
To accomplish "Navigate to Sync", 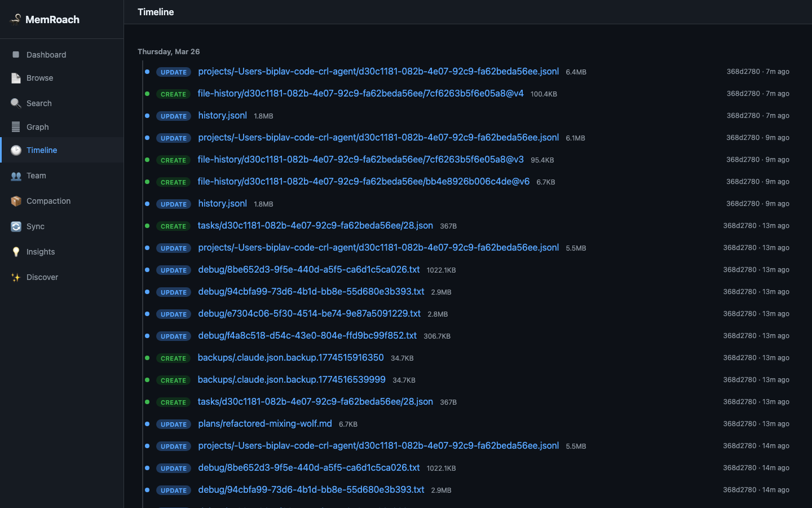I will [61, 226].
